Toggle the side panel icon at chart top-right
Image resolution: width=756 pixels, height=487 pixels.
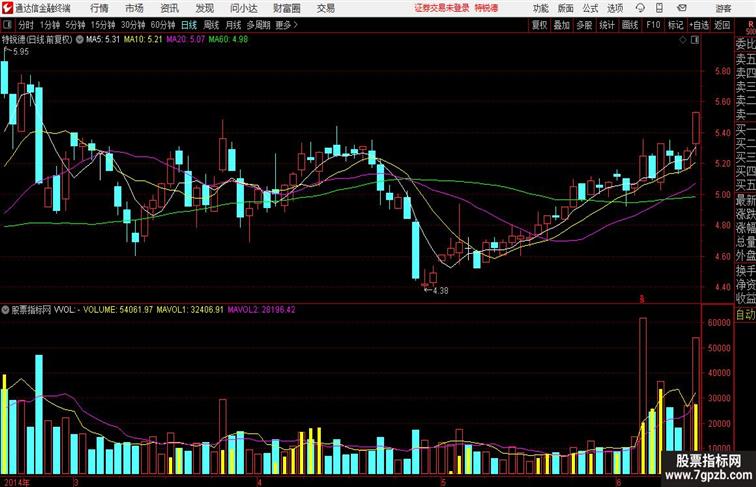point(695,40)
